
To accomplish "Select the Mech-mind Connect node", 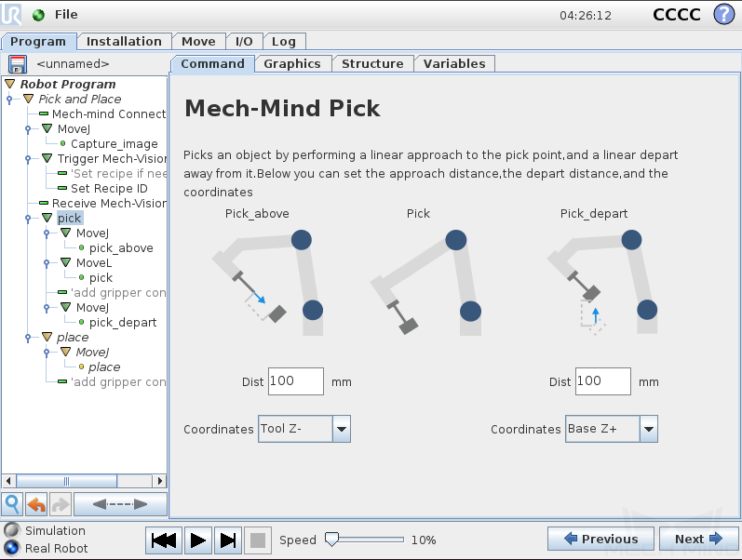I will click(x=109, y=114).
